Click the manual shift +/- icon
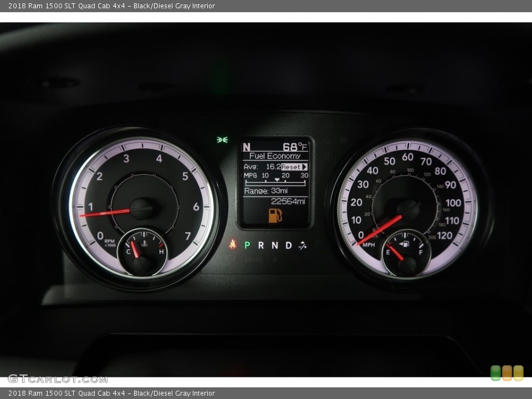 pos(303,245)
